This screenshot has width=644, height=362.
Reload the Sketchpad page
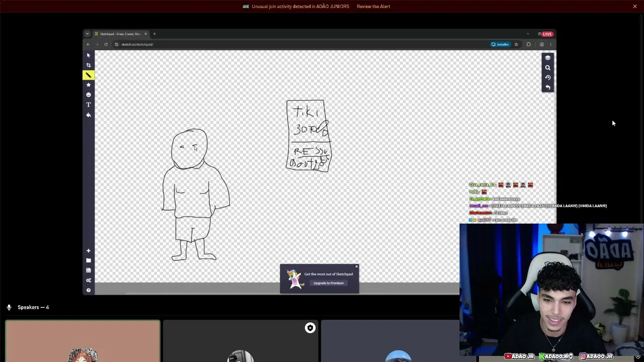click(x=106, y=44)
